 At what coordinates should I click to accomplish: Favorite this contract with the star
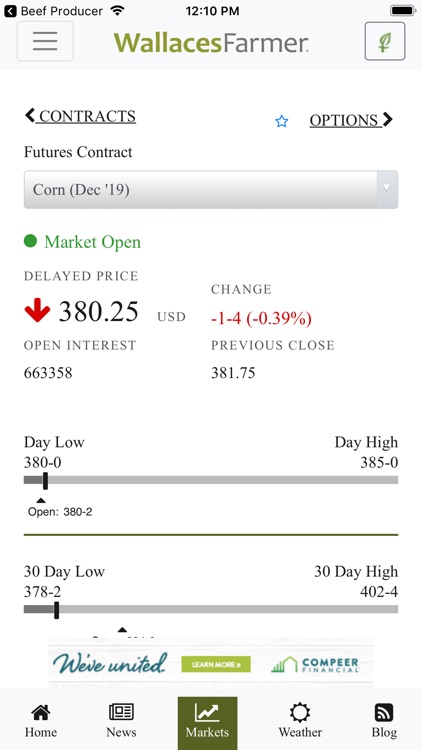(x=282, y=121)
